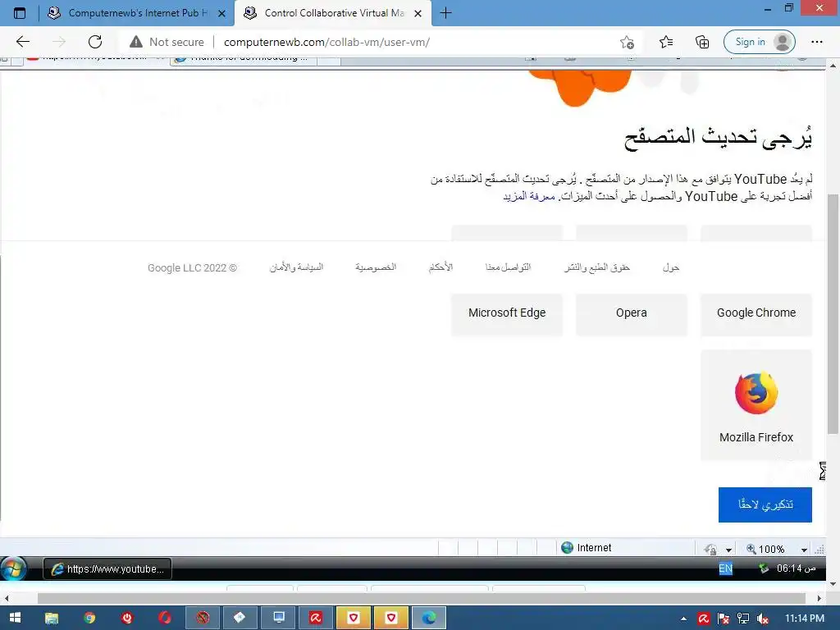Go back with the browser back arrow

[22, 42]
